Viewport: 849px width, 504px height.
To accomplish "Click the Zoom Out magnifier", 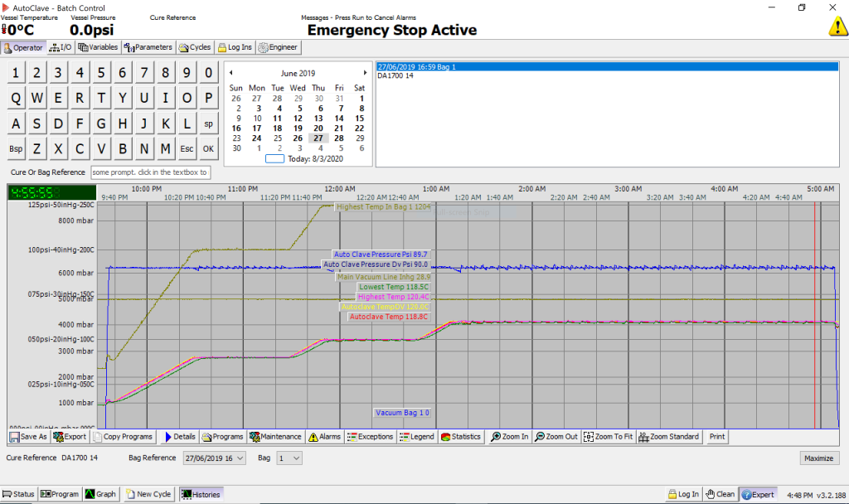I will coord(556,437).
